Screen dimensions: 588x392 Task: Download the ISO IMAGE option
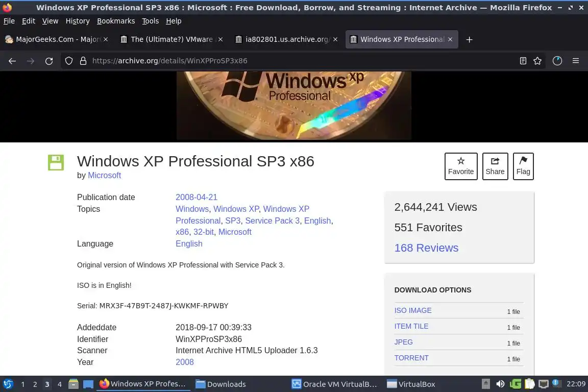tap(413, 310)
